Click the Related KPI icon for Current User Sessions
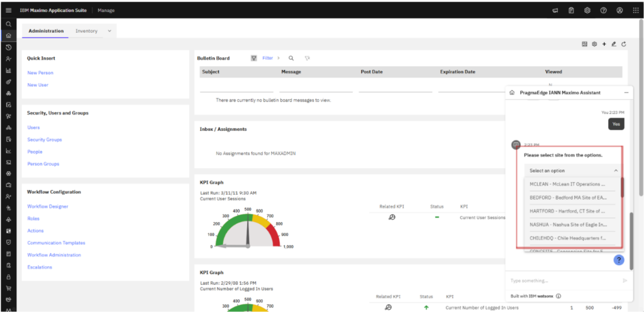The height and width of the screenshot is (312, 644). tap(391, 218)
